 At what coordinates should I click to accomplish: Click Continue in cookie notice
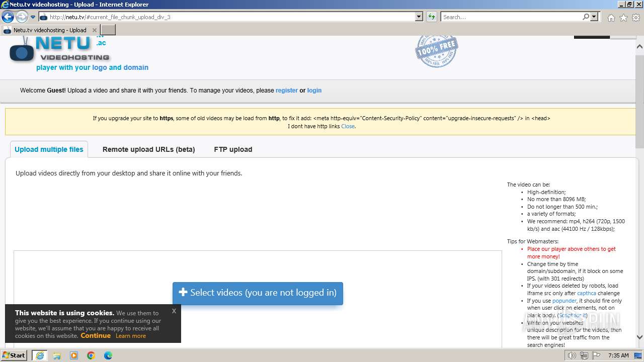pyautogui.click(x=96, y=335)
